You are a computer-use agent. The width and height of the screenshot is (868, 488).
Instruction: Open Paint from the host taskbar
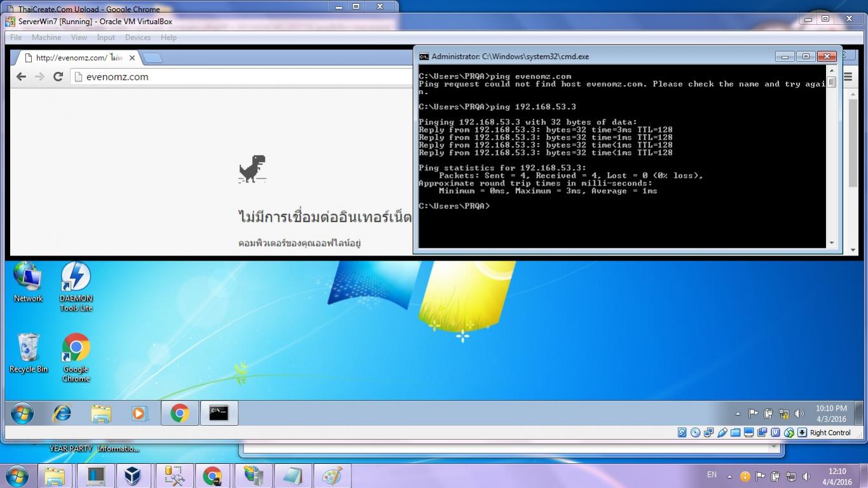pyautogui.click(x=332, y=476)
